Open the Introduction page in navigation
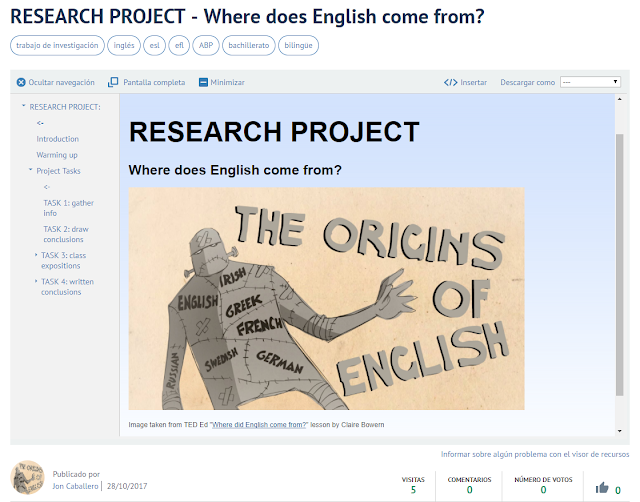This screenshot has width=640, height=502. click(58, 139)
